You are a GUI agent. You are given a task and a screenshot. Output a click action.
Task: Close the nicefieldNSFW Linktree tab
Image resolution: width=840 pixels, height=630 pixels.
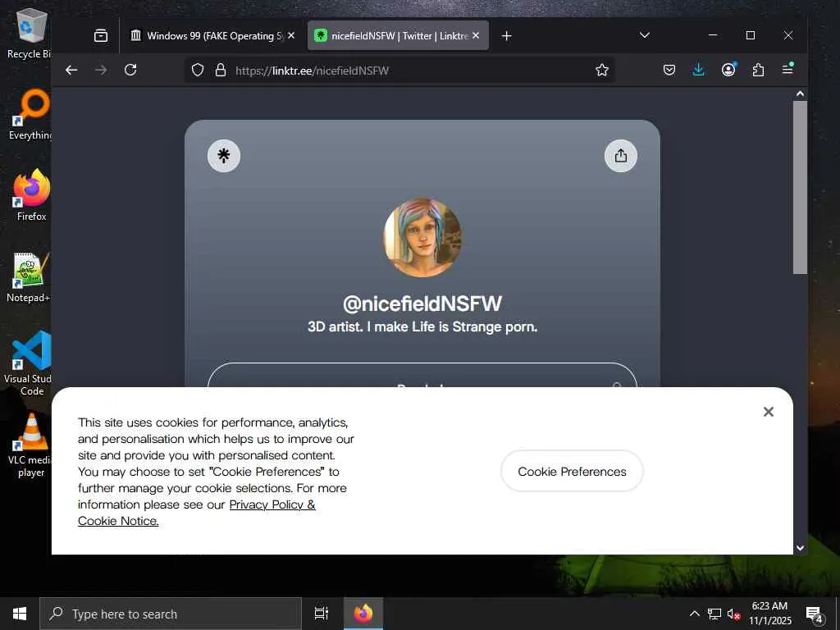tap(476, 35)
